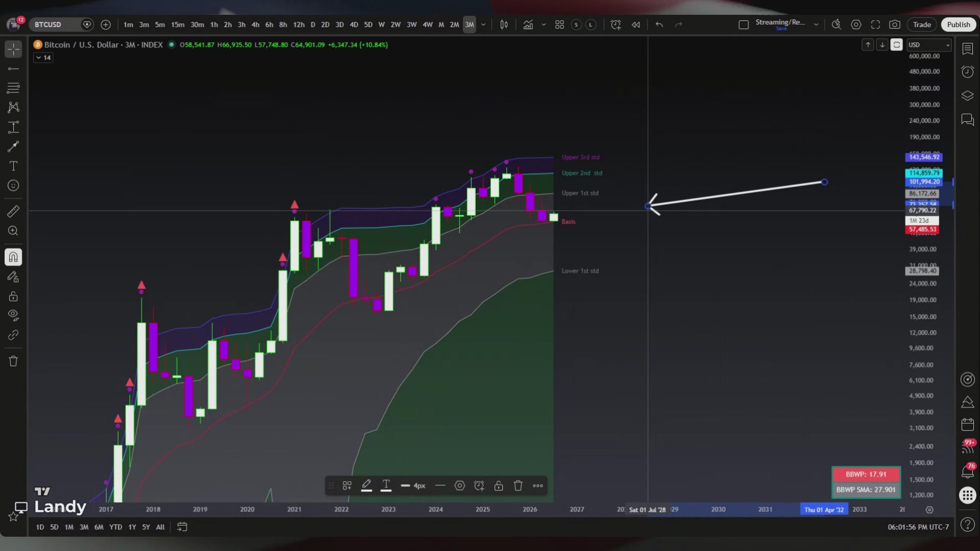
Task: Expand the indicator templates dropdown arrow
Action: click(544, 24)
